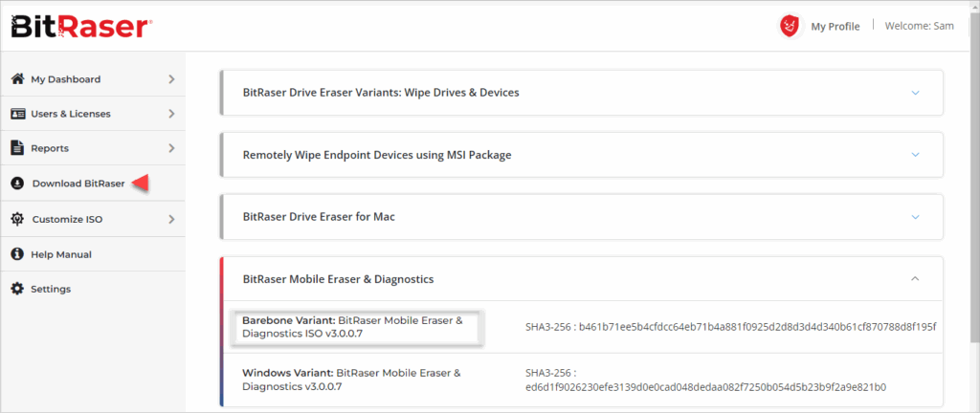Click the Help Manual info icon
The height and width of the screenshot is (413, 980).
click(x=18, y=254)
